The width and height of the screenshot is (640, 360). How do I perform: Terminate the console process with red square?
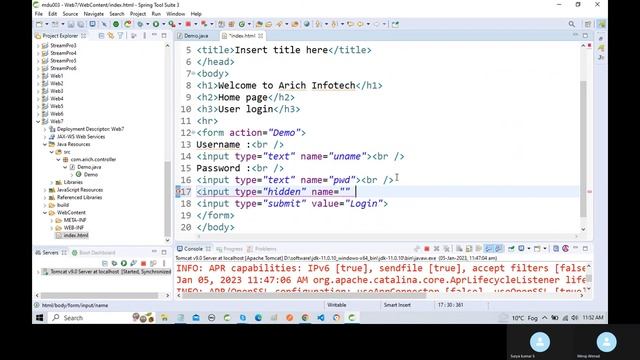[427, 249]
